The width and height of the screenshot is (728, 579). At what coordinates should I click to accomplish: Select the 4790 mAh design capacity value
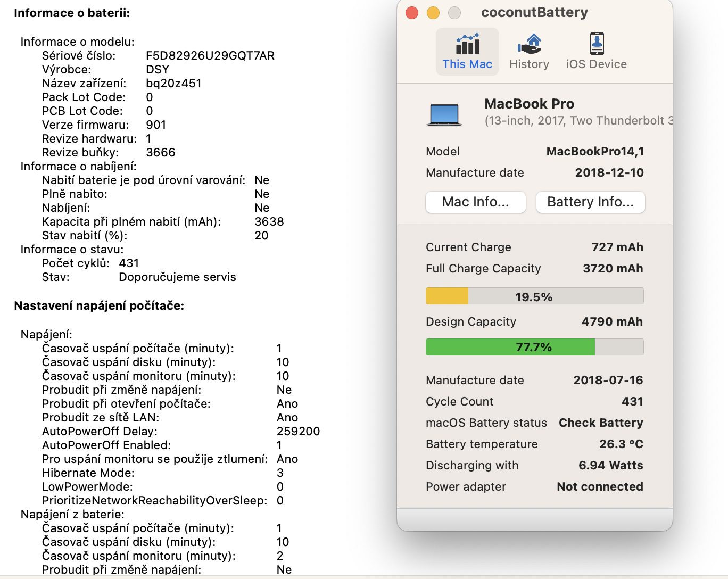tap(612, 321)
